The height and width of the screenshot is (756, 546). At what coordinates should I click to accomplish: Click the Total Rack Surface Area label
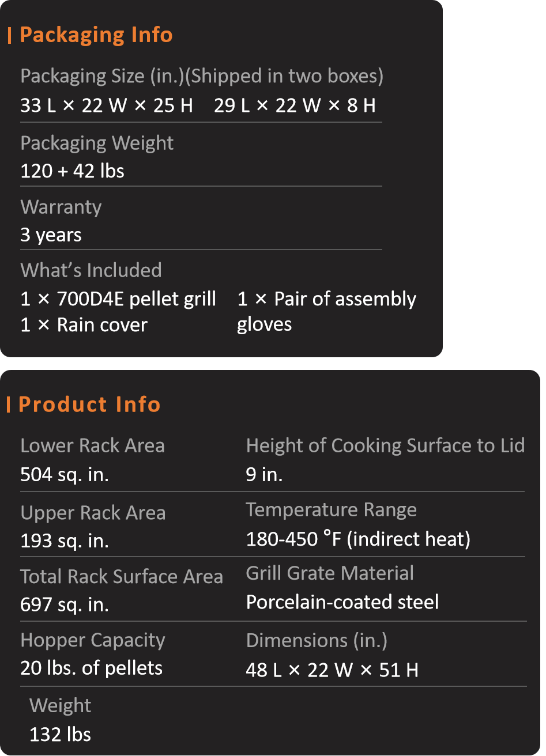tap(122, 577)
